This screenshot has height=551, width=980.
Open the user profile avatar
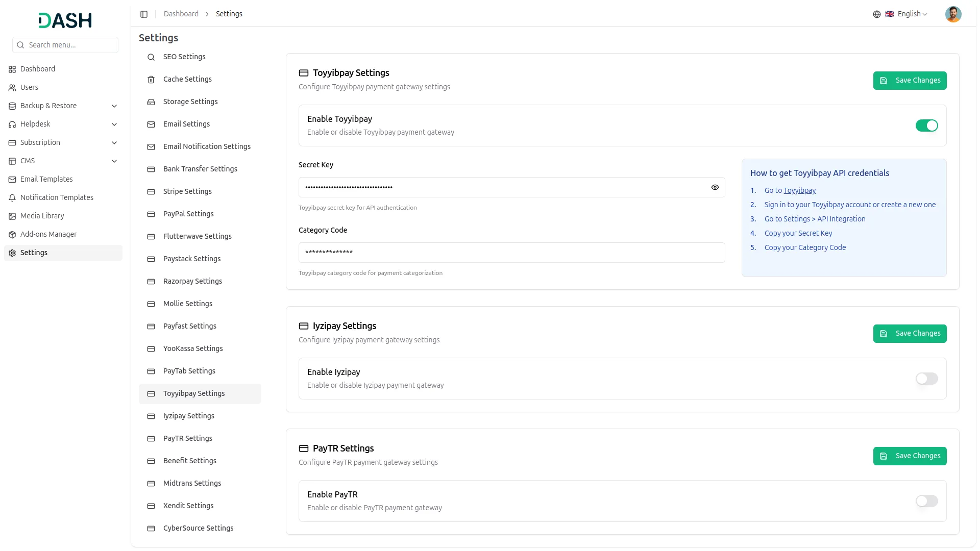pos(953,14)
